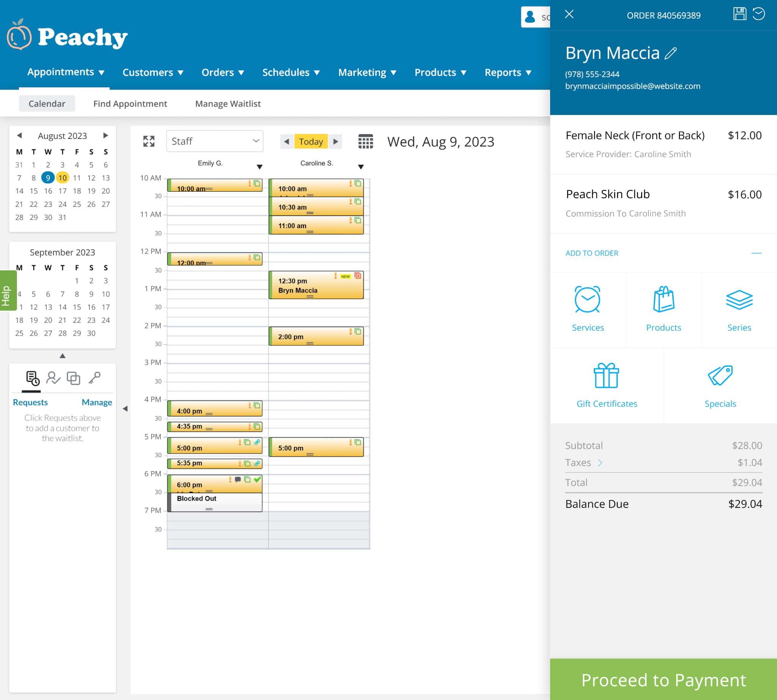This screenshot has height=700, width=777.
Task: Select the Manage customers icon on sidebar
Action: point(53,378)
